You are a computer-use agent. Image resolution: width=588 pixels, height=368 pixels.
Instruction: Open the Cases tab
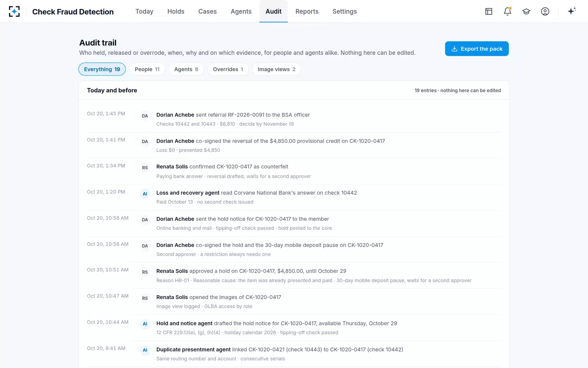click(x=207, y=11)
